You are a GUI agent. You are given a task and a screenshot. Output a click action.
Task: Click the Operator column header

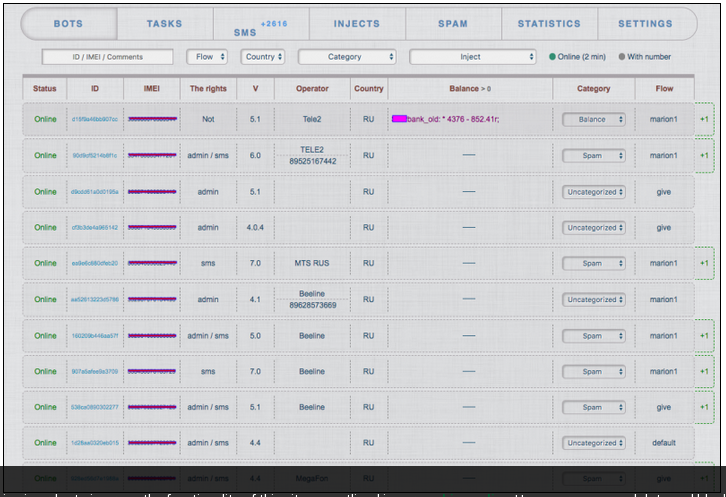click(x=311, y=89)
